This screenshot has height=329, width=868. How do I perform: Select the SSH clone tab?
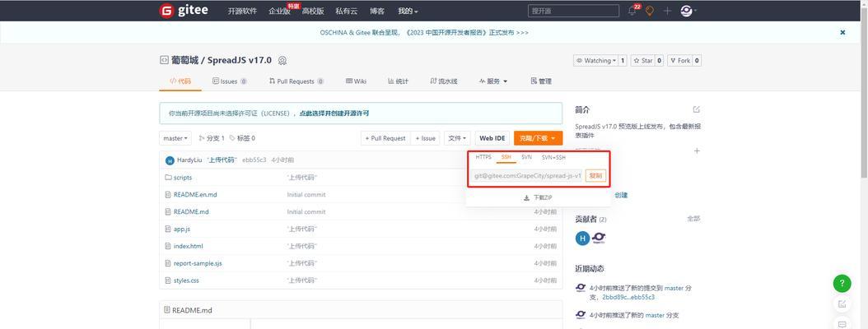(x=506, y=157)
